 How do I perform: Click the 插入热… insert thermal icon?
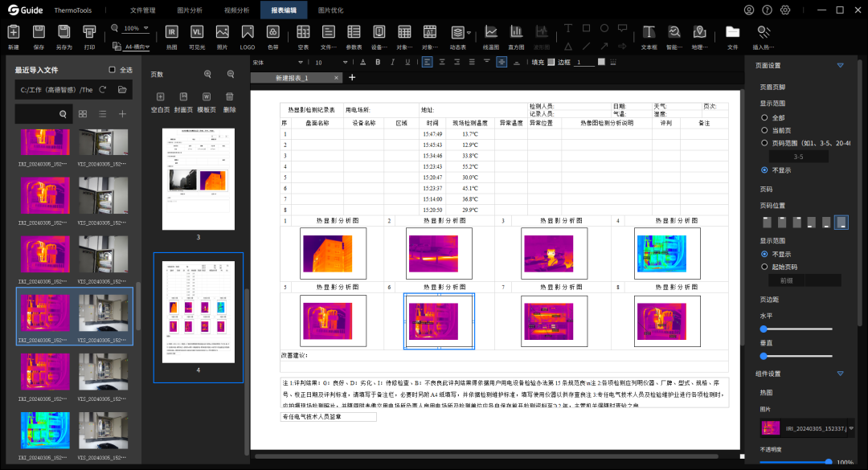click(x=764, y=32)
